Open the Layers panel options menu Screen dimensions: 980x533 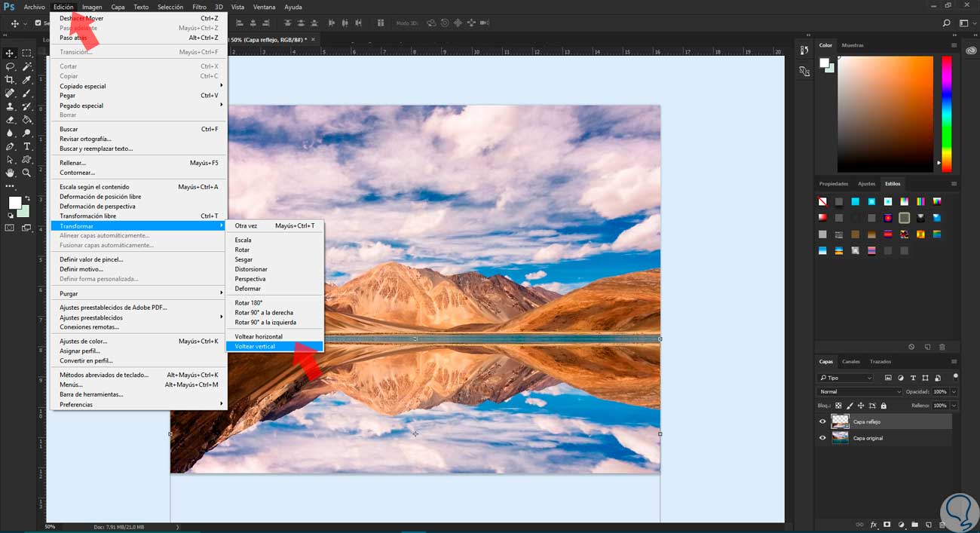[x=954, y=362]
